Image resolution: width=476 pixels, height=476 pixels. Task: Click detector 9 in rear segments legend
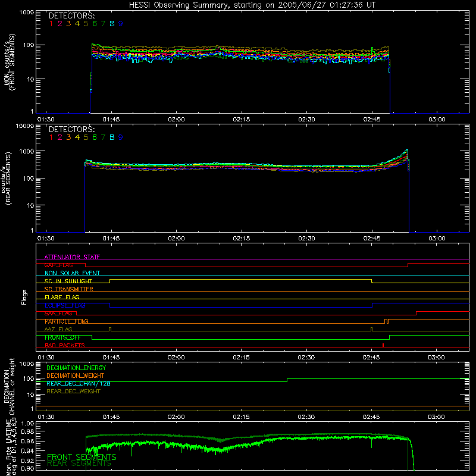[121, 137]
